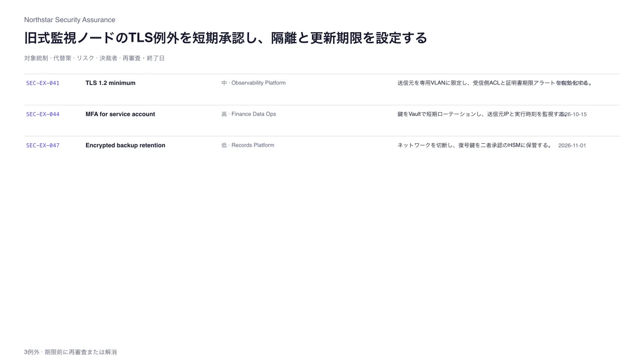644x362 pixels.
Task: Select exception ID SEC-EX-041
Action: (x=43, y=83)
